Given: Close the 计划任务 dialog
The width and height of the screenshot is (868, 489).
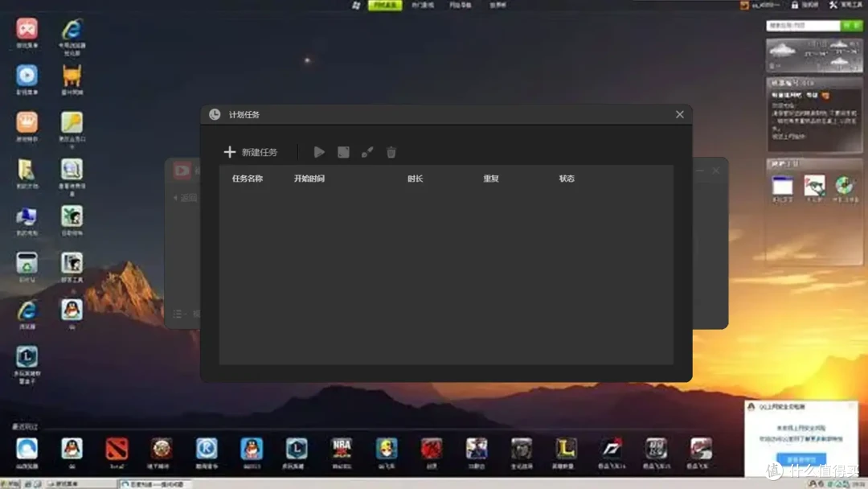Looking at the screenshot, I should [680, 115].
